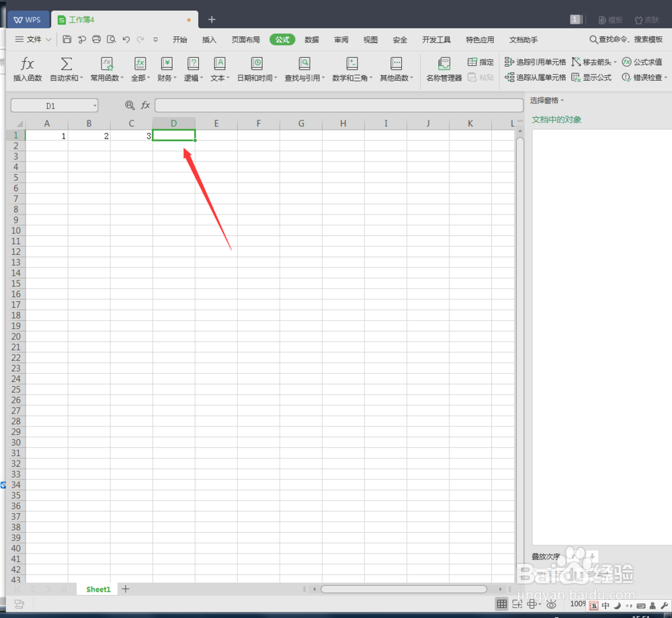
Task: Open the Date and Time functions icon
Action: pyautogui.click(x=257, y=64)
